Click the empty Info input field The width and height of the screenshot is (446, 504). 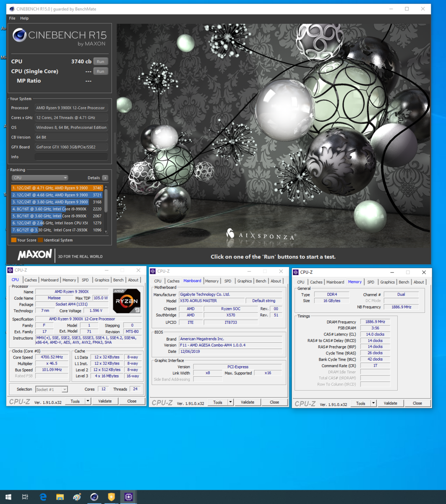click(x=71, y=157)
